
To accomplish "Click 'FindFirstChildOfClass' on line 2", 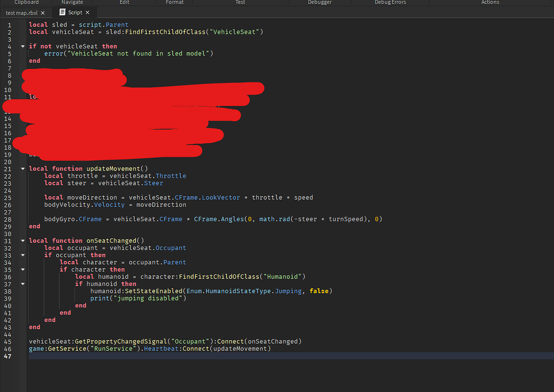I will (x=165, y=32).
